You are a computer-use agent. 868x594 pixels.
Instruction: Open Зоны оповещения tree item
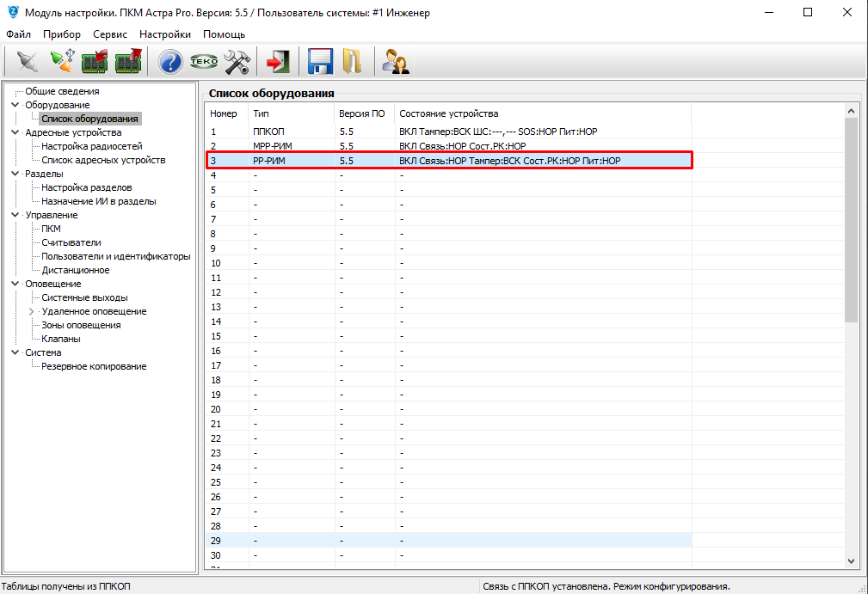pyautogui.click(x=81, y=325)
